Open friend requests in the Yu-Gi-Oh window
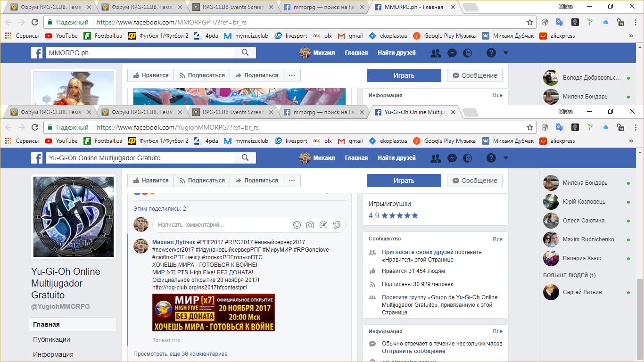644x362 pixels. click(x=436, y=158)
